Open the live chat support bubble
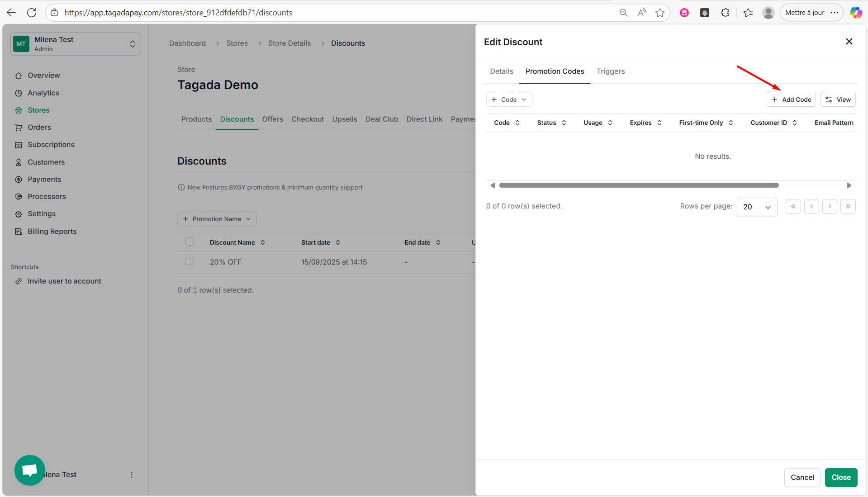Viewport: 868px width, 497px height. coord(30,470)
